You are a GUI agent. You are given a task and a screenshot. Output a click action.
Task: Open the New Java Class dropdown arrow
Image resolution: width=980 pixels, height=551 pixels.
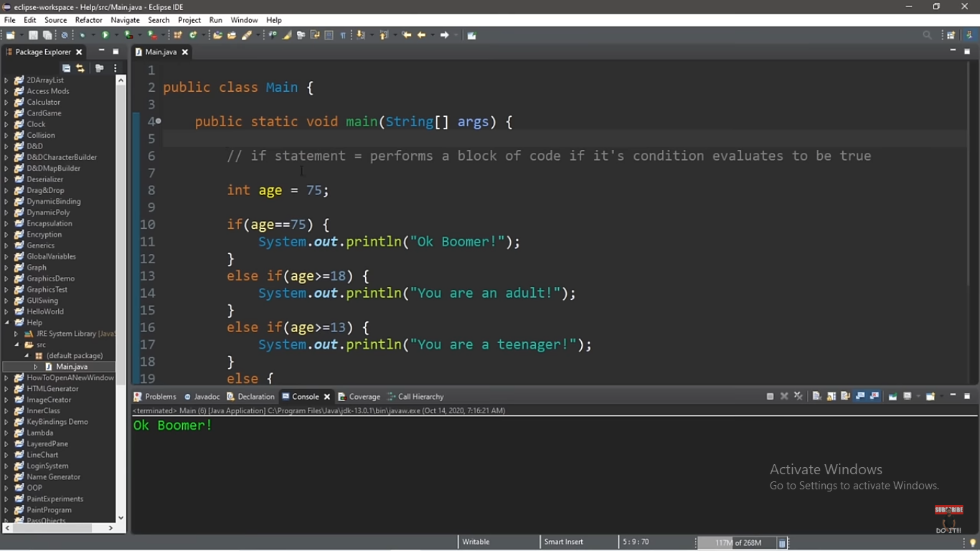pyautogui.click(x=204, y=35)
